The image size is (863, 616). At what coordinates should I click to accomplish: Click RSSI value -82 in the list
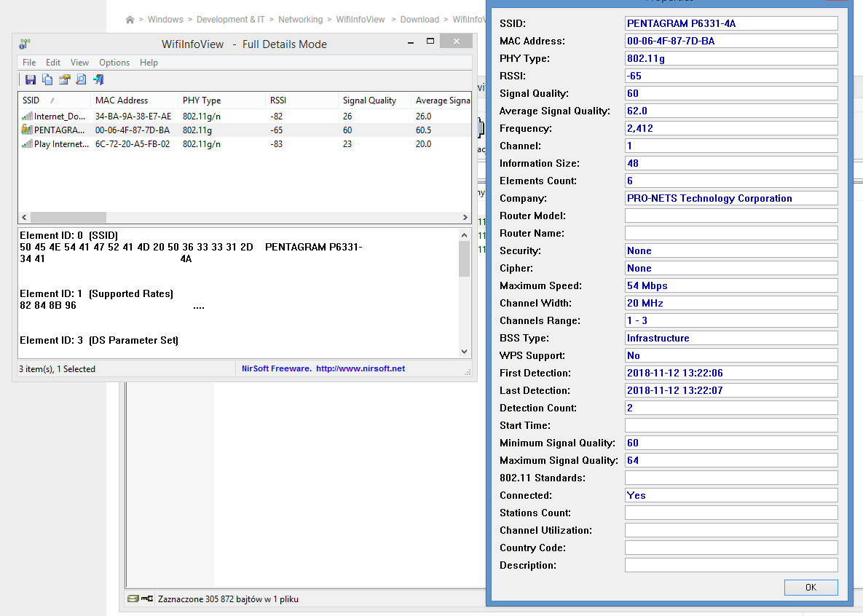pos(276,117)
